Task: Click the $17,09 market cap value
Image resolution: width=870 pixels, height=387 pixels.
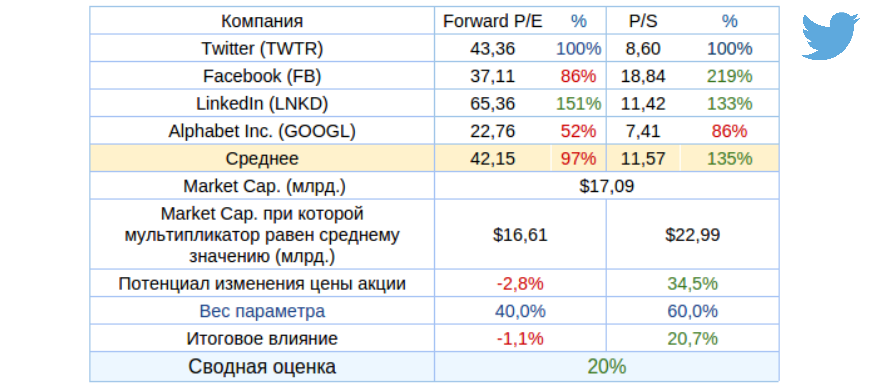Action: click(x=606, y=186)
